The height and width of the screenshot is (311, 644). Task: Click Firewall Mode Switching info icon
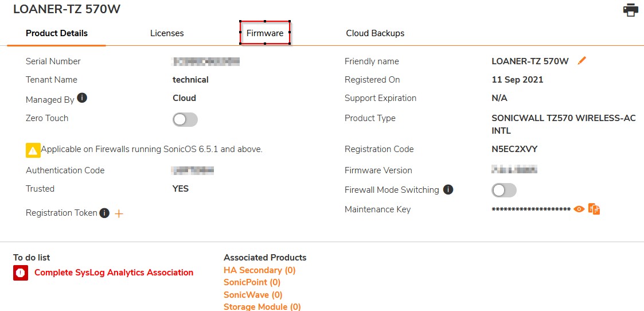tap(448, 189)
